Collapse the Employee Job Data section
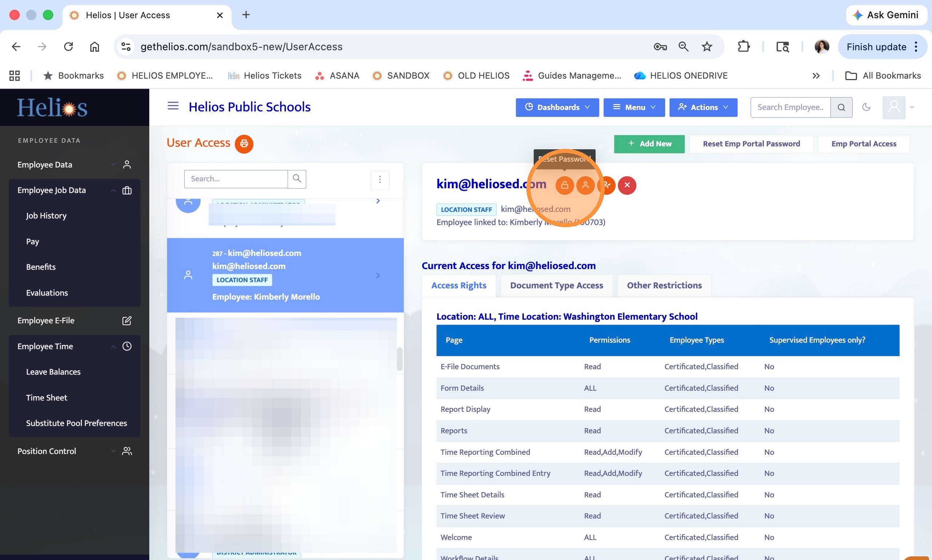932x560 pixels. pyautogui.click(x=113, y=190)
